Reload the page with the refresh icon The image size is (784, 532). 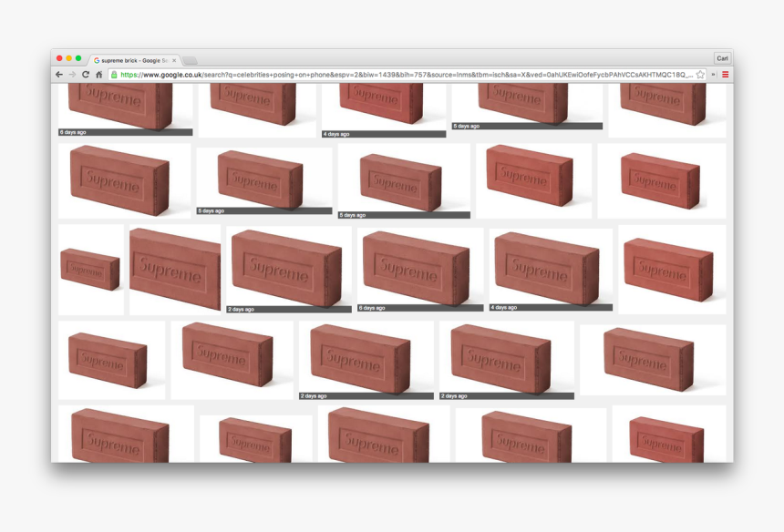[86, 75]
